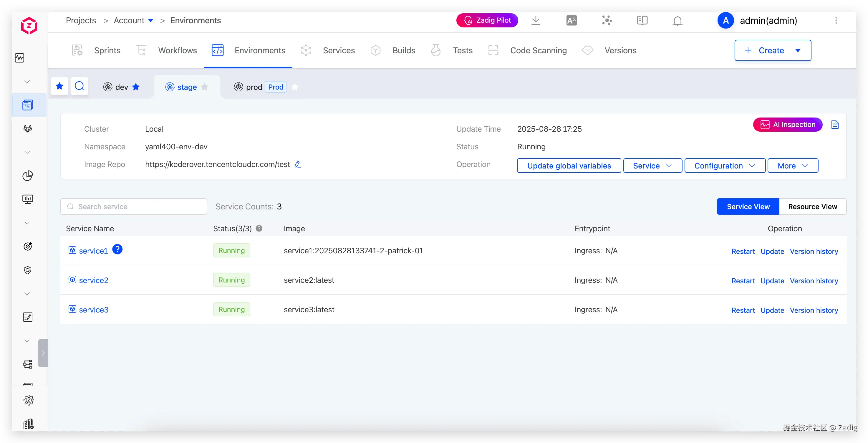Screen dimensions: 868x443
Task: Open system settings gear in sidebar
Action: pos(29,400)
